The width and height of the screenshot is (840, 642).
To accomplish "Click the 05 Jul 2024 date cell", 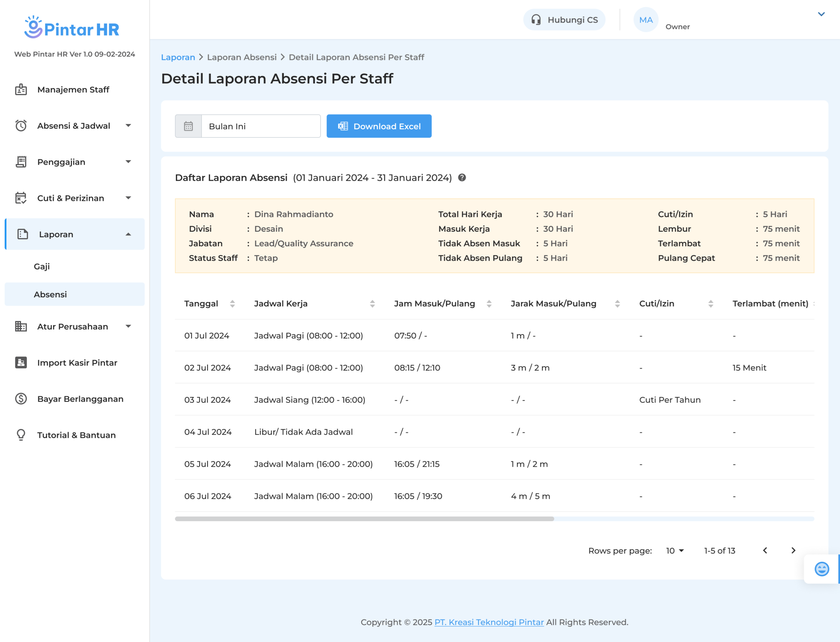I will point(207,464).
